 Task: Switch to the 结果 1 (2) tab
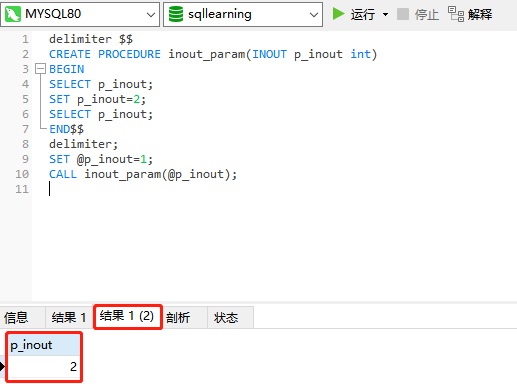pos(127,316)
